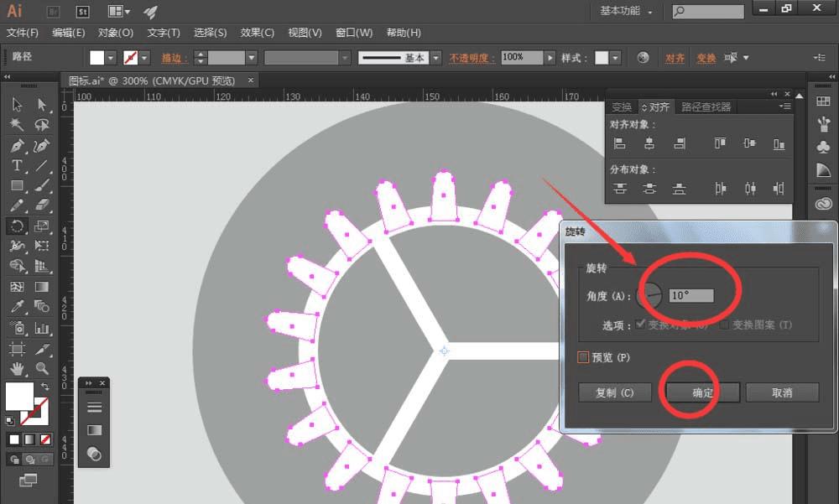
Task: Open the 效果(C) menu
Action: tap(257, 33)
